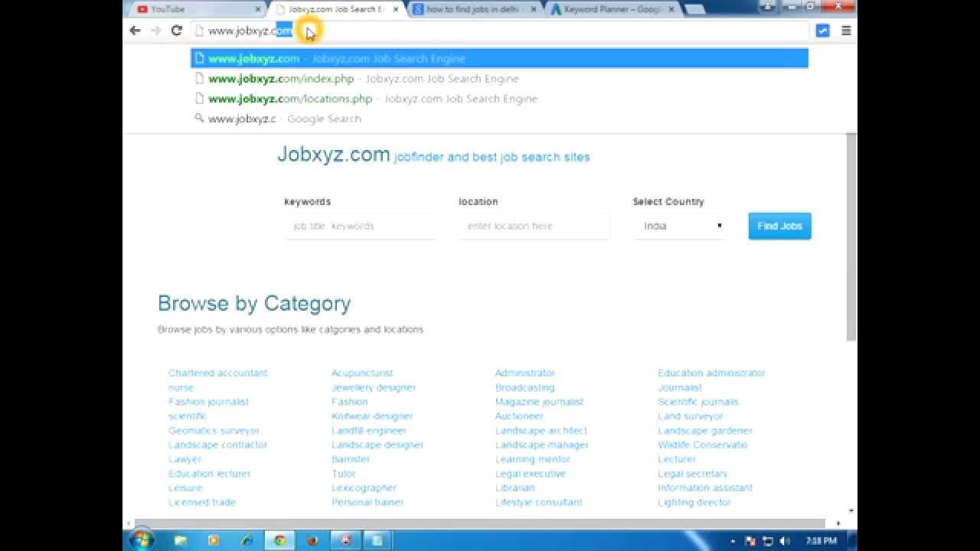Browse Jewellery designer jobs
This screenshot has height=551, width=980.
pos(374,388)
